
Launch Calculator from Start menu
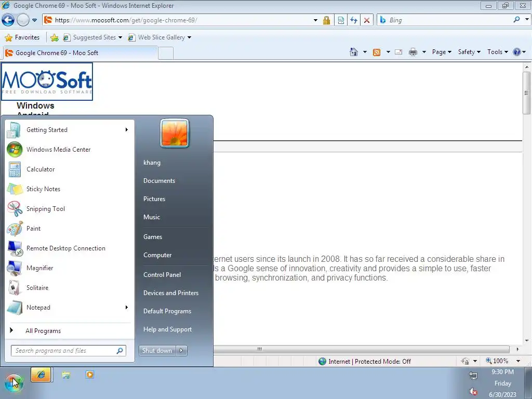[70, 169]
